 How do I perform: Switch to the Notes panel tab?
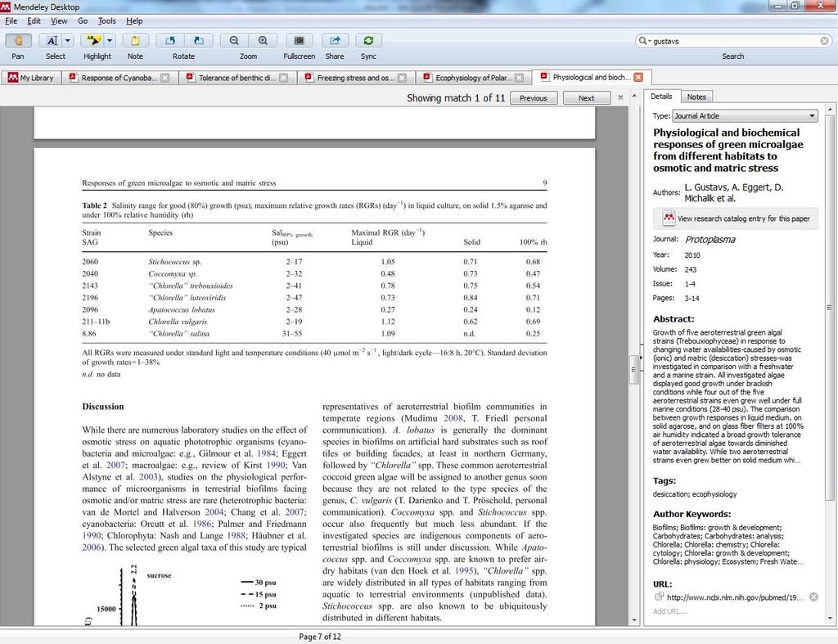(x=696, y=97)
